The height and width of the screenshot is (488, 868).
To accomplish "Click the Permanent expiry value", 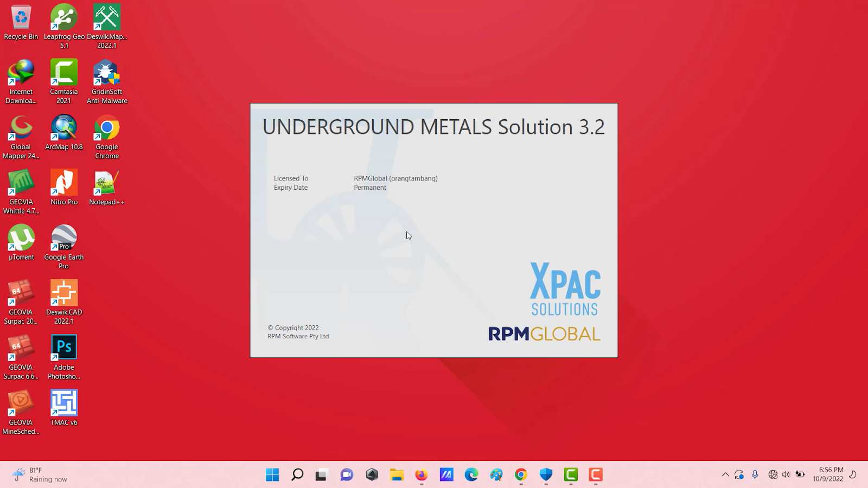I will pos(370,188).
